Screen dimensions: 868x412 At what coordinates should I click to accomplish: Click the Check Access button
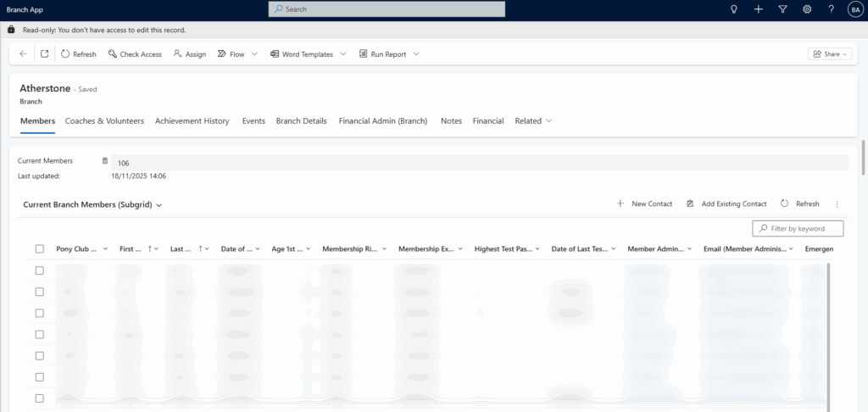(135, 54)
